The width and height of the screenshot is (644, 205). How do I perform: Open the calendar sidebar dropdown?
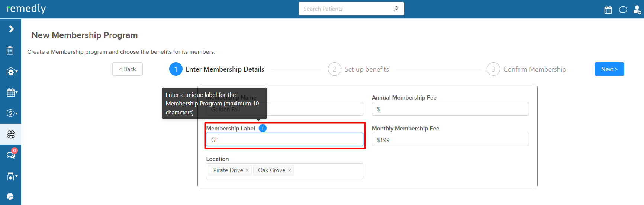point(11,92)
